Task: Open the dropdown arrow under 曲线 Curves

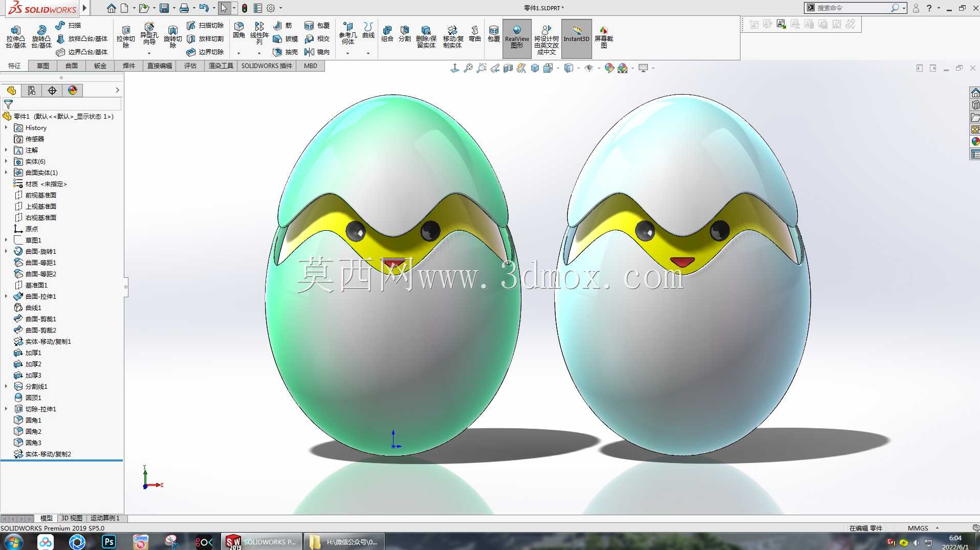Action: (x=368, y=53)
